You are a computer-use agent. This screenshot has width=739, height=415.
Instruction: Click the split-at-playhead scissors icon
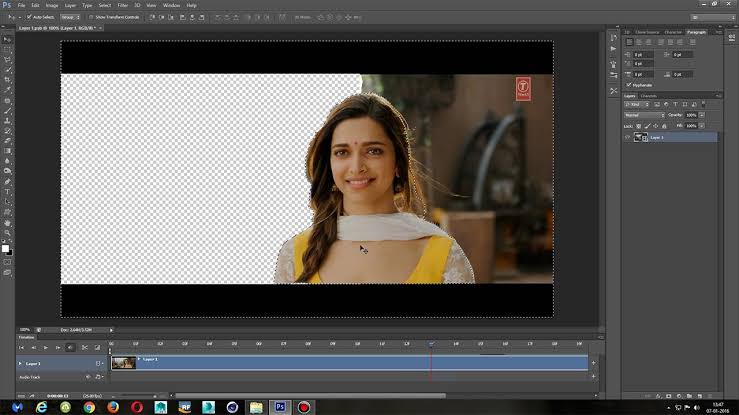click(85, 348)
